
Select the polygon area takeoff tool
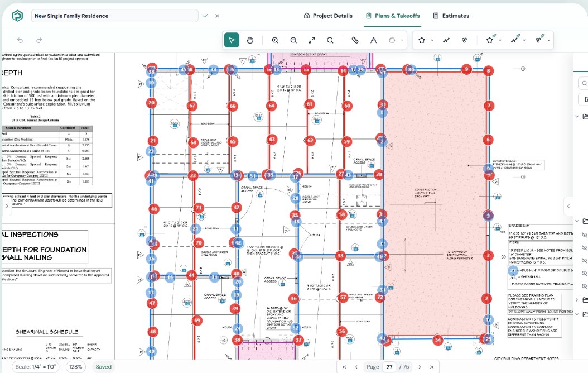422,40
